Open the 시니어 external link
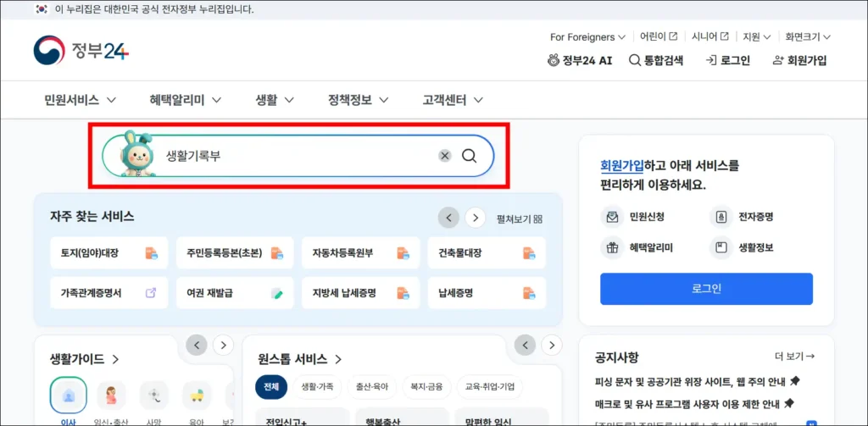 (x=710, y=37)
